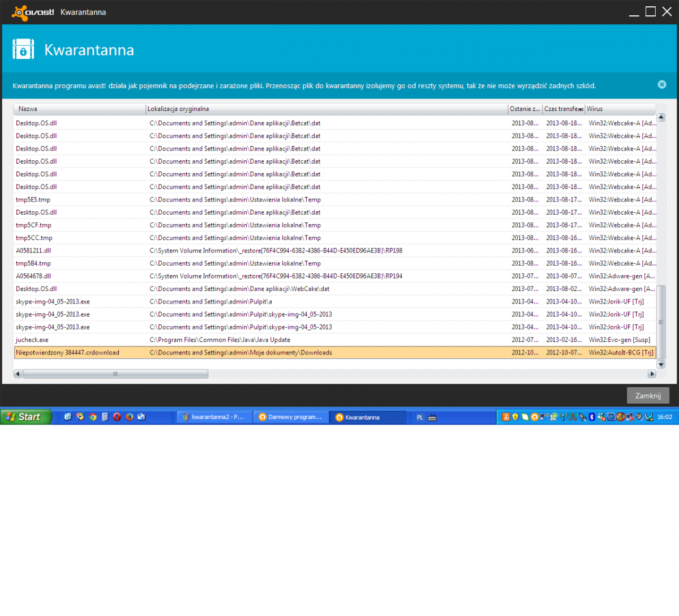Click the Win32:Autolt-BCG [Trj] virus cell
Image resolution: width=679 pixels, height=616 pixels.
click(x=621, y=352)
